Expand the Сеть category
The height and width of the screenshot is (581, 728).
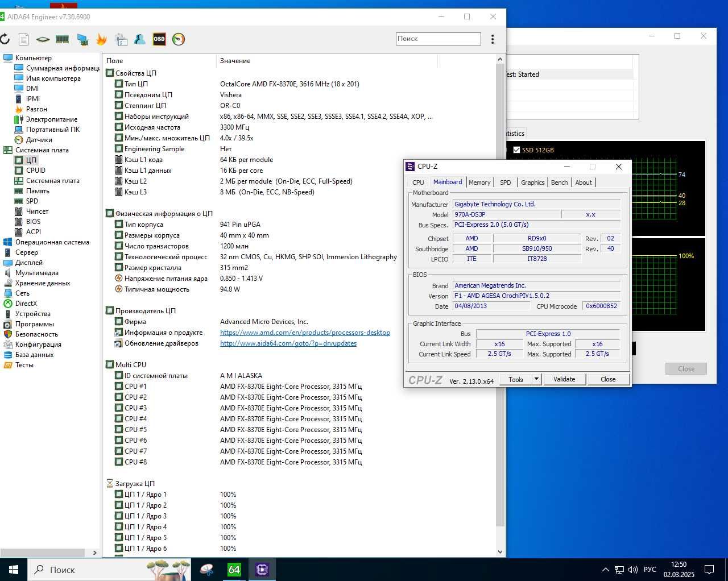[x=22, y=293]
